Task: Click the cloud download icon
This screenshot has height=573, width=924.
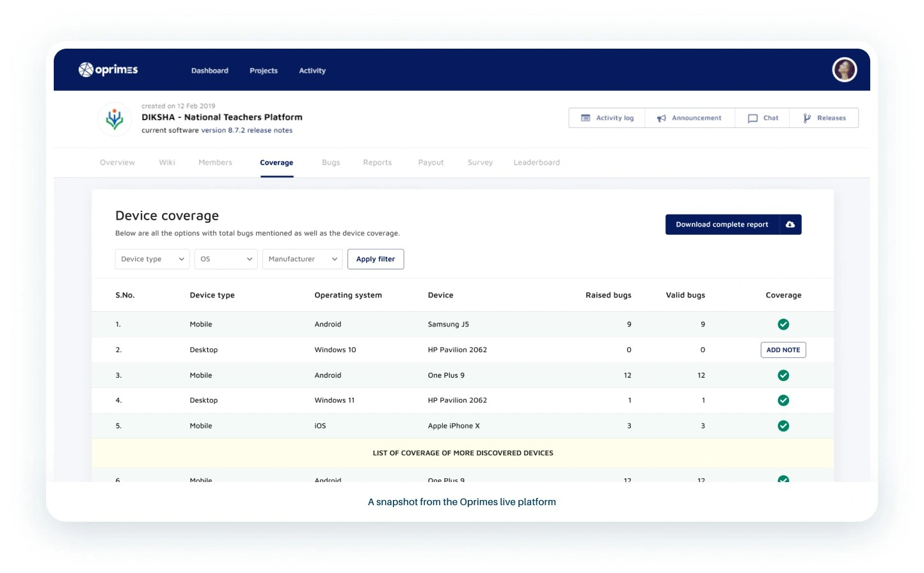Action: click(x=790, y=225)
